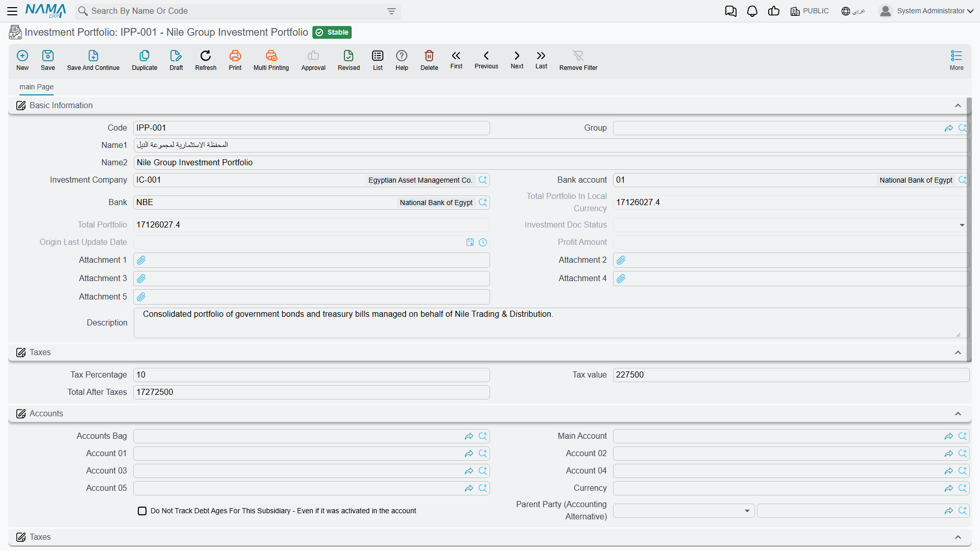Focus Search By Name Or Code box
The height and width of the screenshot is (551, 980).
(237, 11)
